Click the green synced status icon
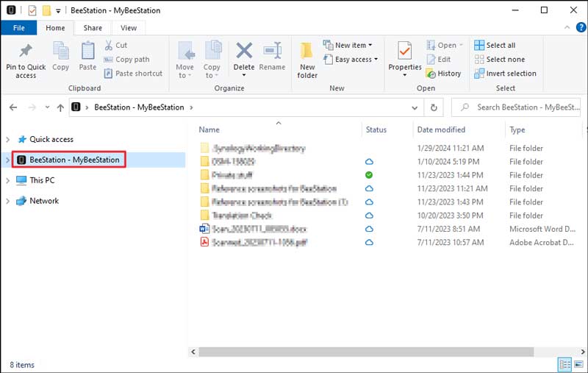Viewport: 588px width, 373px height. (x=369, y=175)
